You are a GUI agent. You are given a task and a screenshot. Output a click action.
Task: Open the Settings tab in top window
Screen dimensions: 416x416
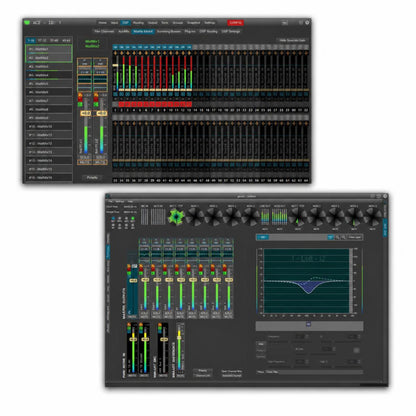pyautogui.click(x=210, y=23)
